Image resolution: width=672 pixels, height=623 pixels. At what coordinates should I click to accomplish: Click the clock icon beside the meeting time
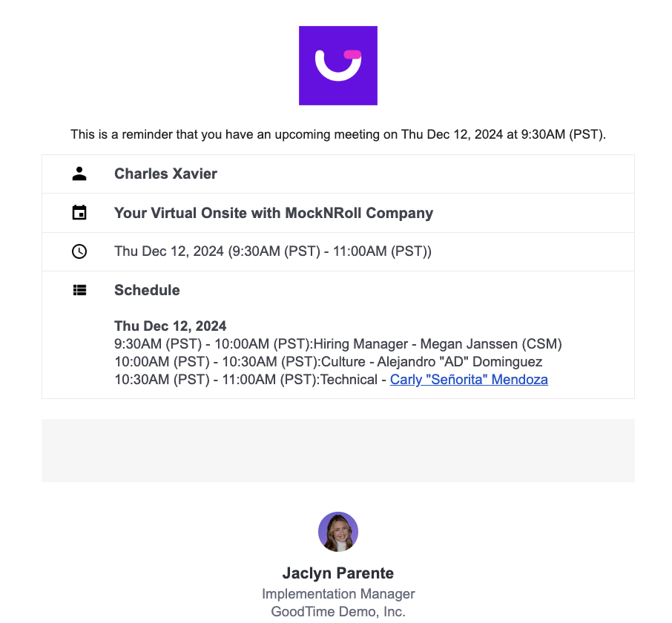point(79,251)
